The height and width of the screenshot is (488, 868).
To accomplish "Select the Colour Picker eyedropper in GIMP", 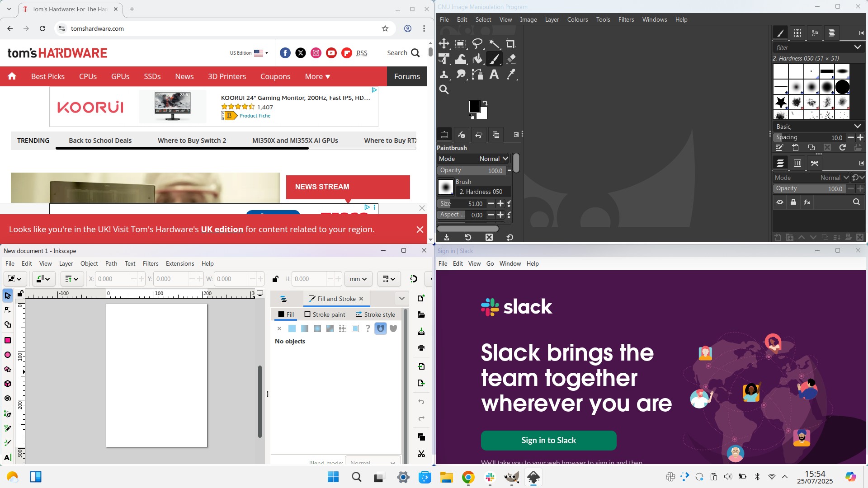I will [511, 75].
